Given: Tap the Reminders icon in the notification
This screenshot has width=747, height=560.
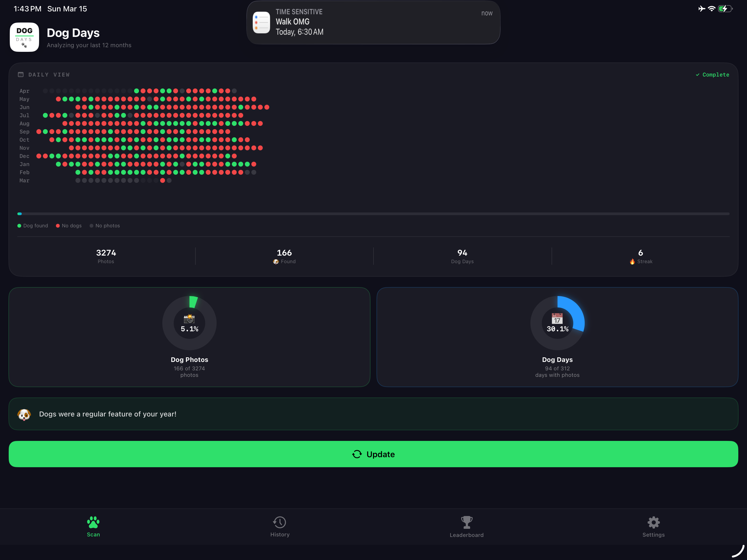Looking at the screenshot, I should pyautogui.click(x=261, y=23).
